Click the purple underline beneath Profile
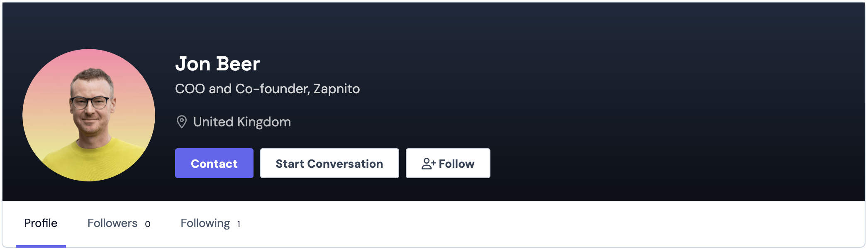This screenshot has width=868, height=251. point(41,246)
